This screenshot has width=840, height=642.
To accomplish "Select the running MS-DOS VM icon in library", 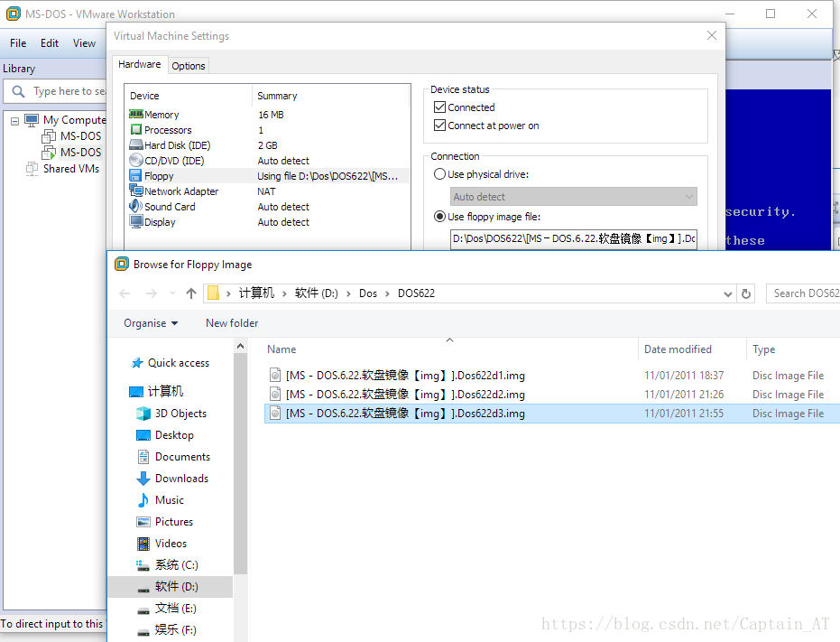I will [x=49, y=153].
